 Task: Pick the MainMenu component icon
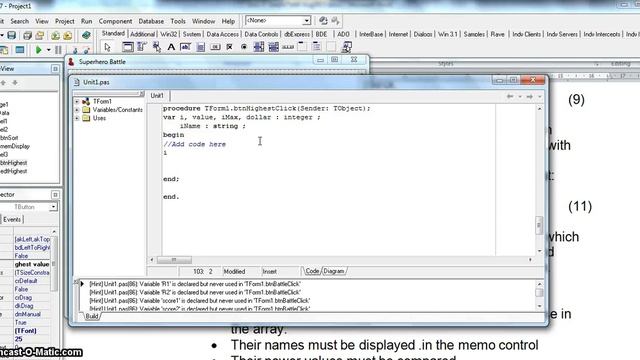coord(142,47)
